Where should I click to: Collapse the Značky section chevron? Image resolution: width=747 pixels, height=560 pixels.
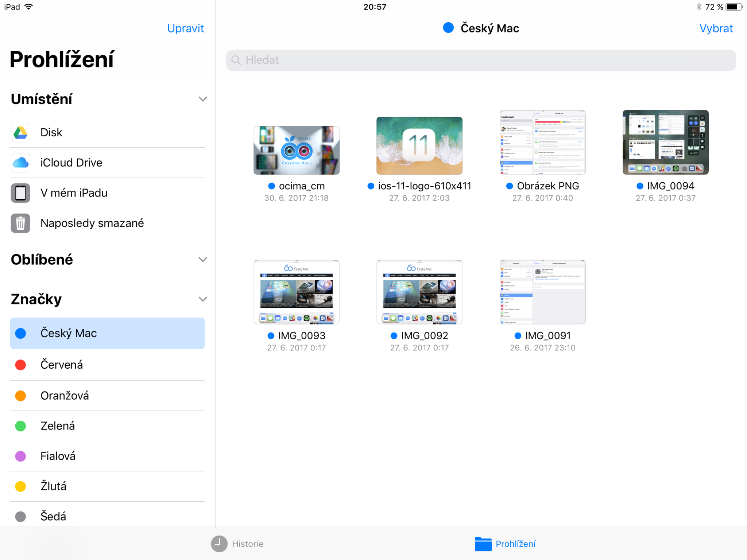(202, 299)
